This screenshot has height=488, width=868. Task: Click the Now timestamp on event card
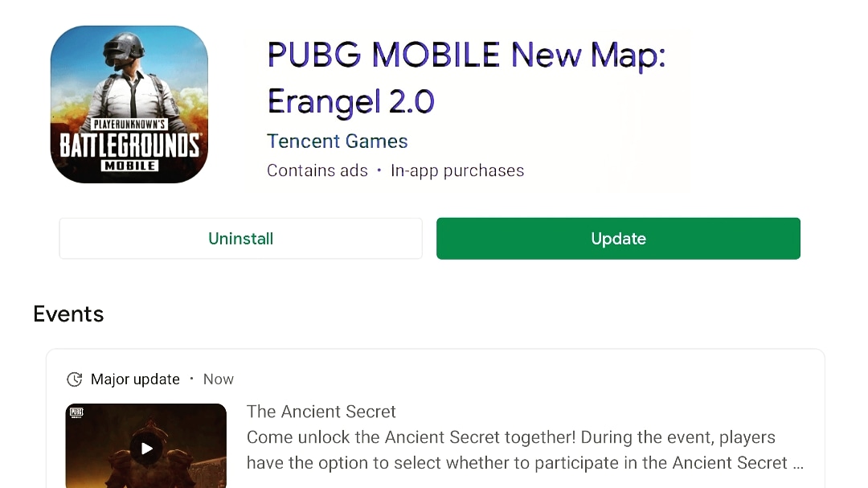click(219, 379)
